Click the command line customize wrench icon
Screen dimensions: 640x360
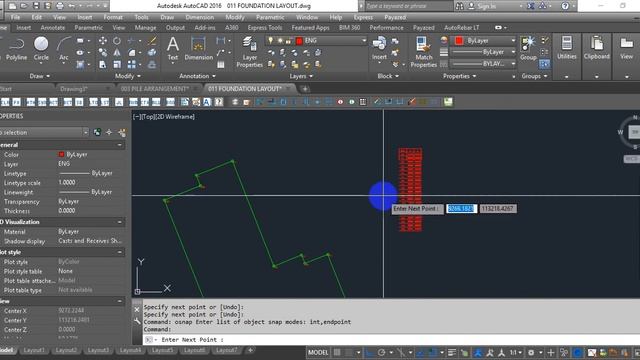[x=137, y=321]
